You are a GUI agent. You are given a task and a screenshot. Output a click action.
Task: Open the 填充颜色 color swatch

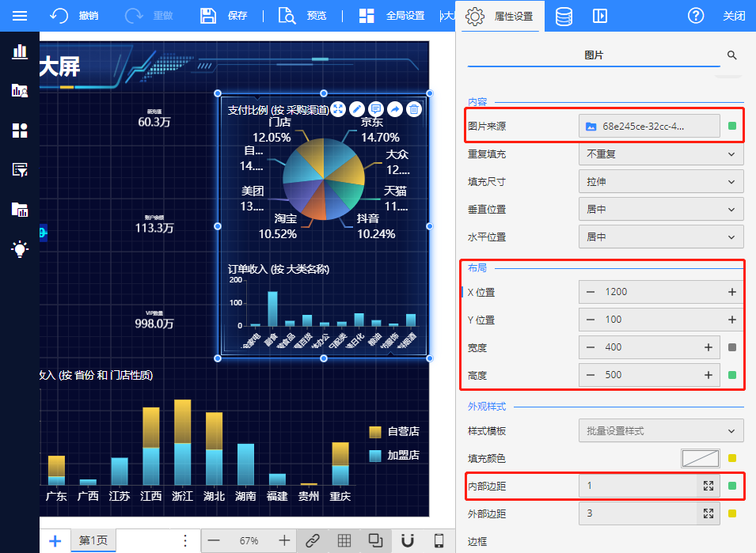[700, 458]
